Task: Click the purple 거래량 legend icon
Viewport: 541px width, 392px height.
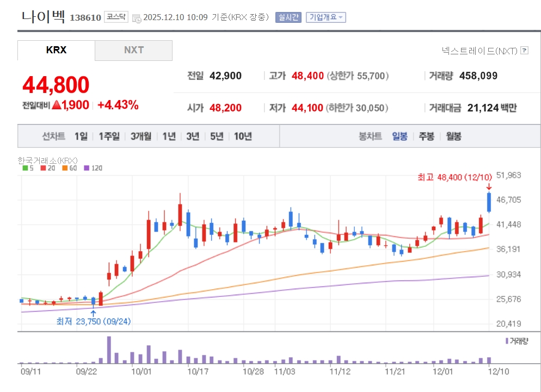Action: pyautogui.click(x=507, y=341)
